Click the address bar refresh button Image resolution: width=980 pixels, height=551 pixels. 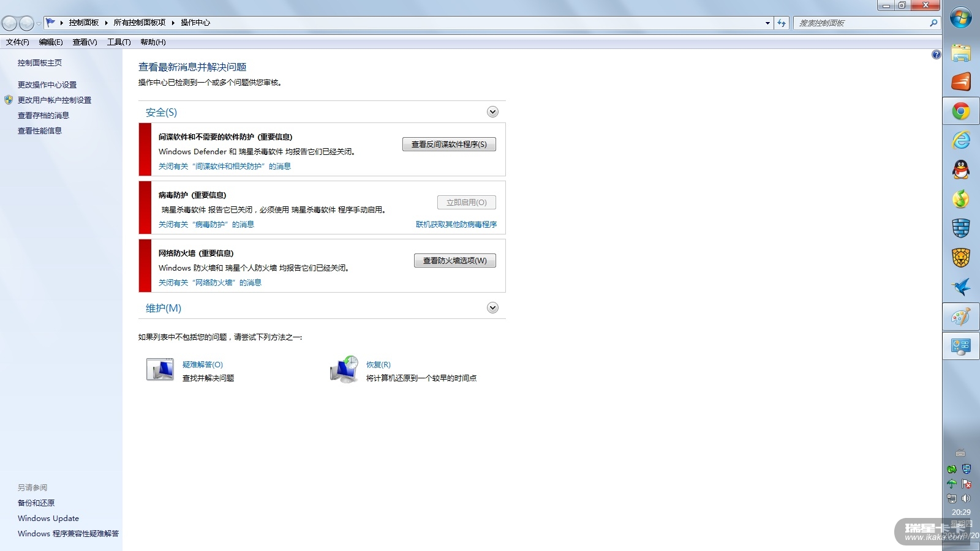pyautogui.click(x=782, y=23)
